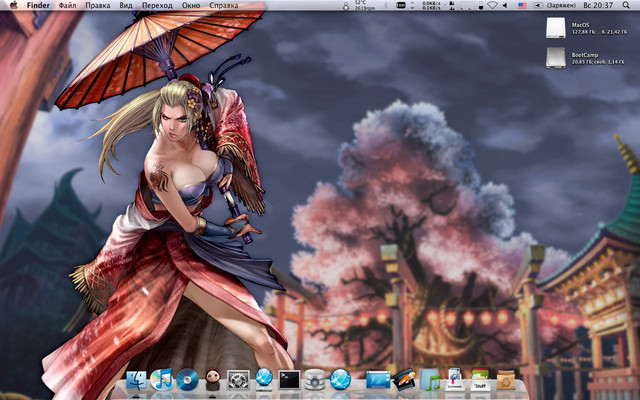
Task: Expand the Переход menu
Action: point(157,6)
